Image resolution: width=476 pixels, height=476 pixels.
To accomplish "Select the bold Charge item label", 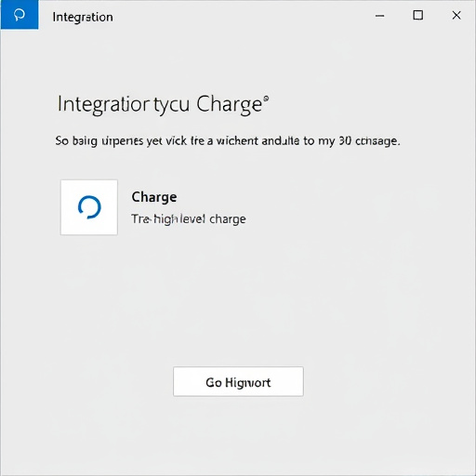I will pos(154,197).
